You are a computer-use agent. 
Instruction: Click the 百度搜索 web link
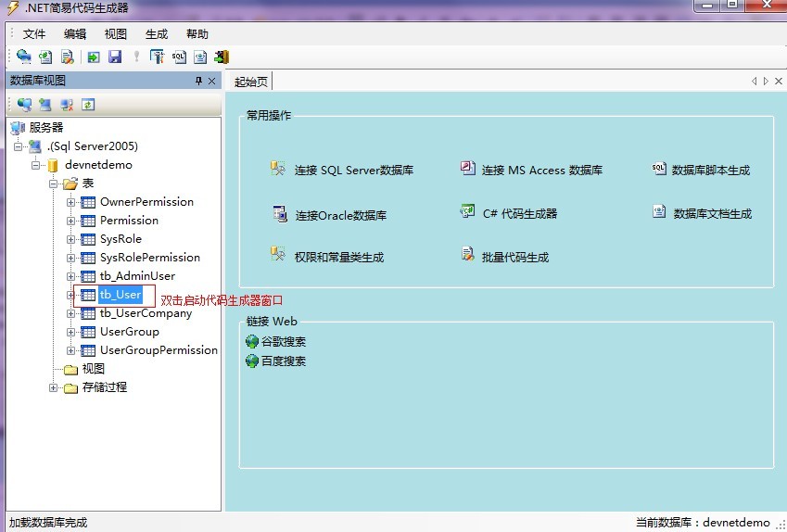tap(283, 361)
